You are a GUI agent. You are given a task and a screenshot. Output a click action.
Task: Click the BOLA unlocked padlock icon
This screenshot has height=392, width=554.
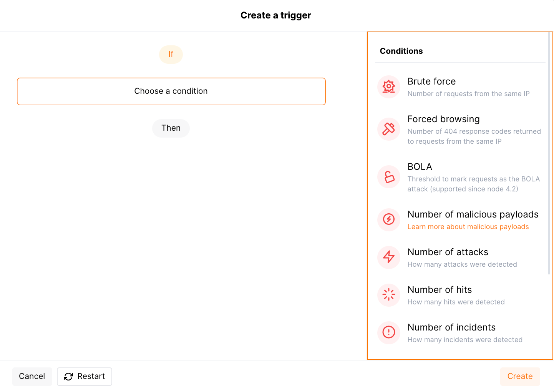tap(389, 177)
